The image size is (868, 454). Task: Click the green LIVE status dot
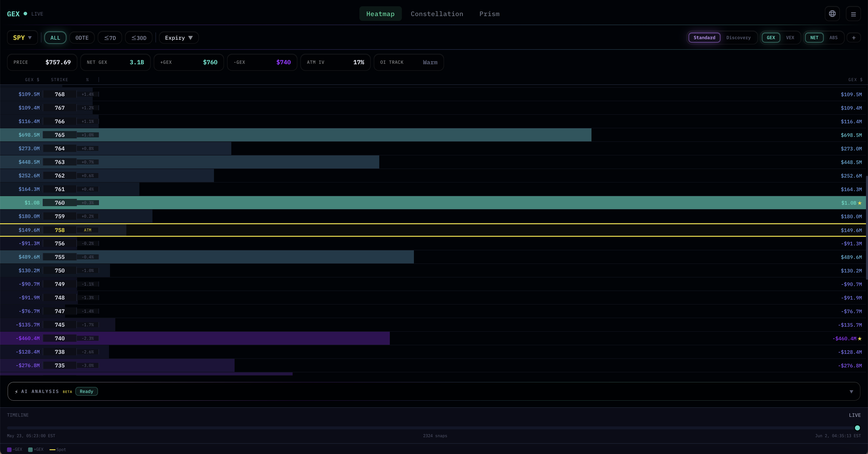click(25, 14)
